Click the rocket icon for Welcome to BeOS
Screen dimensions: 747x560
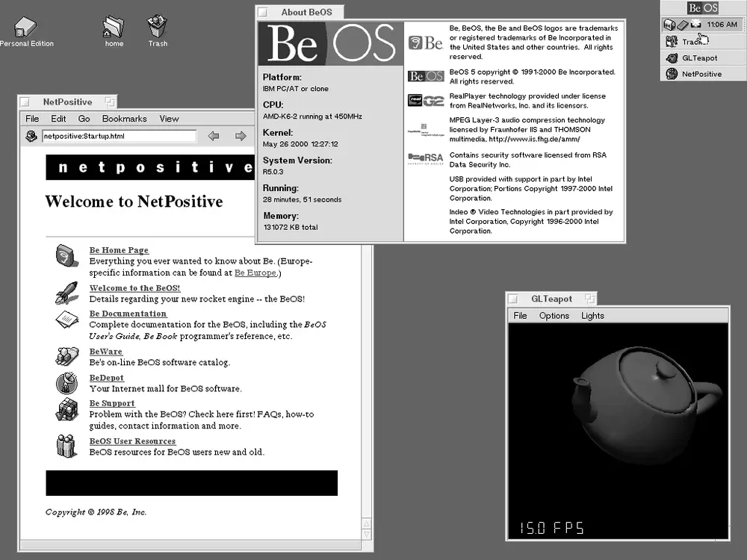point(66,293)
